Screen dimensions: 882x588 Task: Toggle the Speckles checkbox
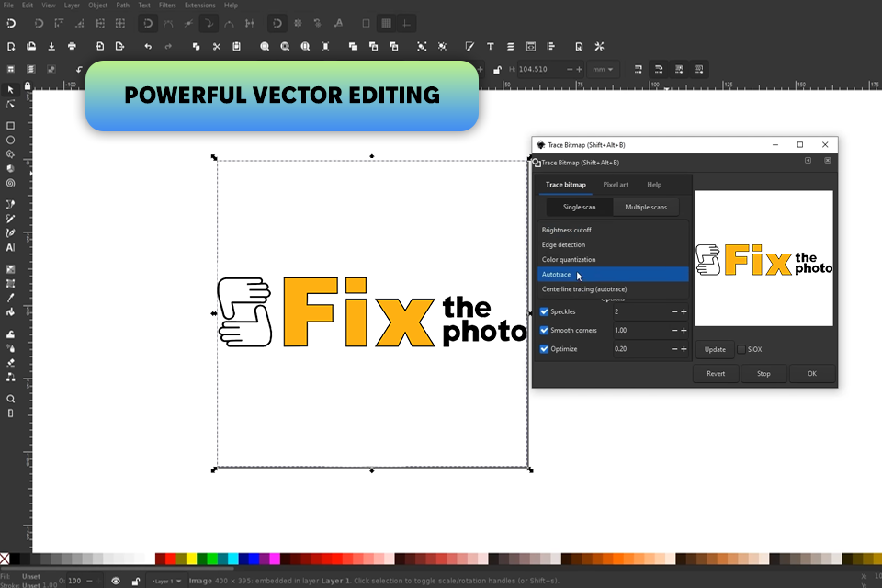click(x=544, y=311)
